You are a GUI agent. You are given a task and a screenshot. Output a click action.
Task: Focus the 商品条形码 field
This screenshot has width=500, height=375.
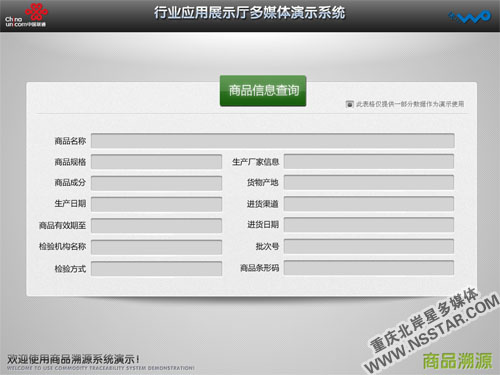click(x=369, y=268)
